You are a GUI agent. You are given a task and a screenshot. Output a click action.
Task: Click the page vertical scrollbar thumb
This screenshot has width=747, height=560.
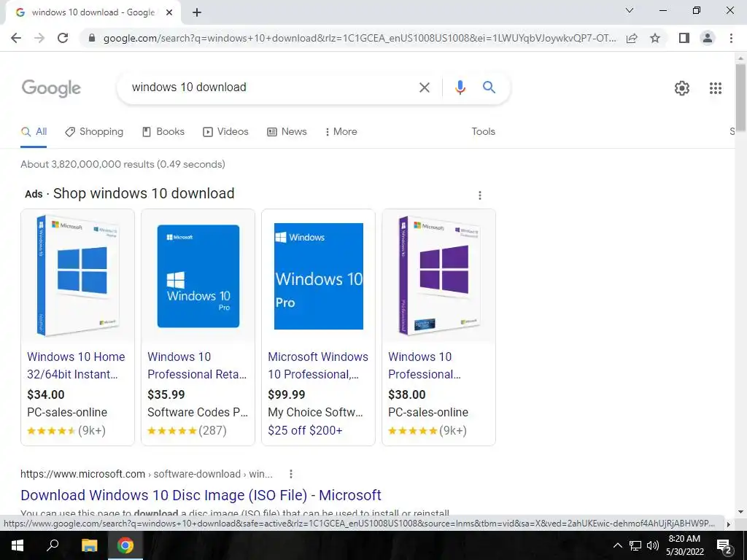point(740,98)
